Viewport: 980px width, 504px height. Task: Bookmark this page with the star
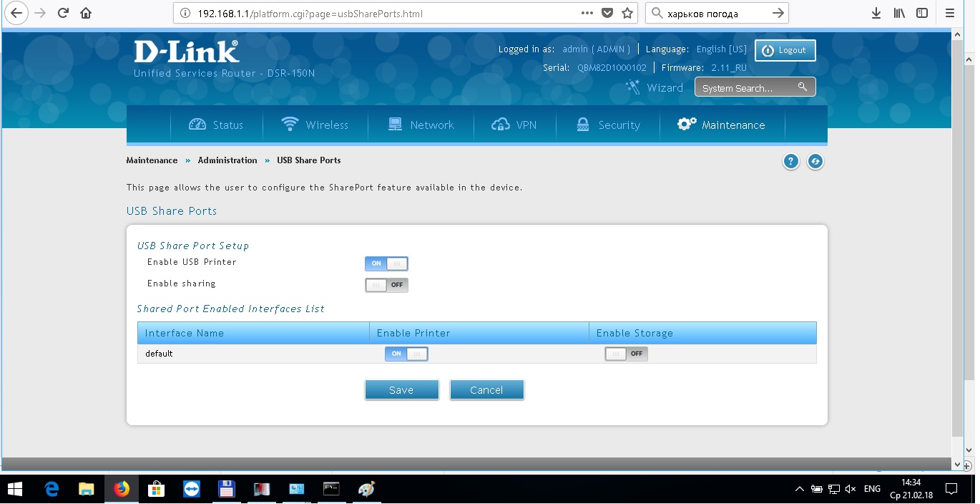(x=627, y=13)
